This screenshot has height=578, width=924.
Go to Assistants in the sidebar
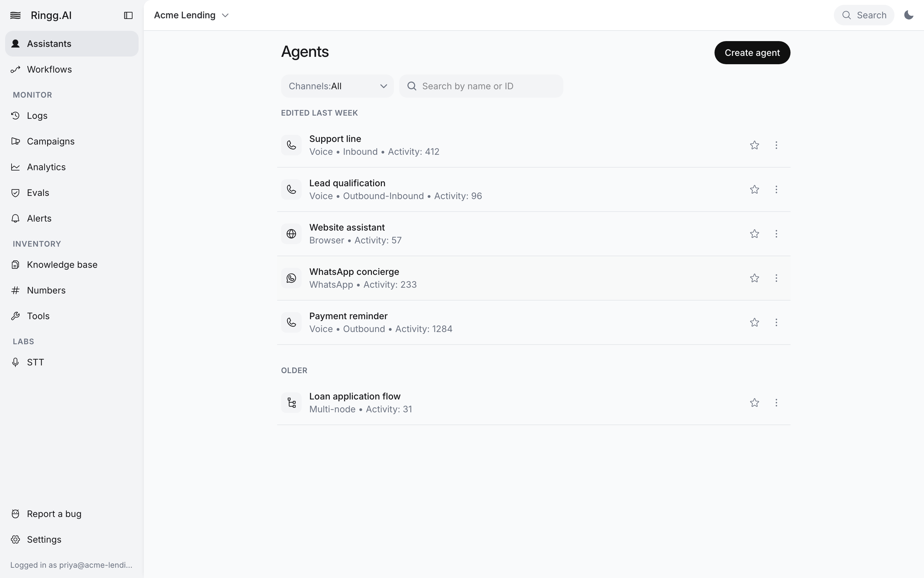[72, 44]
